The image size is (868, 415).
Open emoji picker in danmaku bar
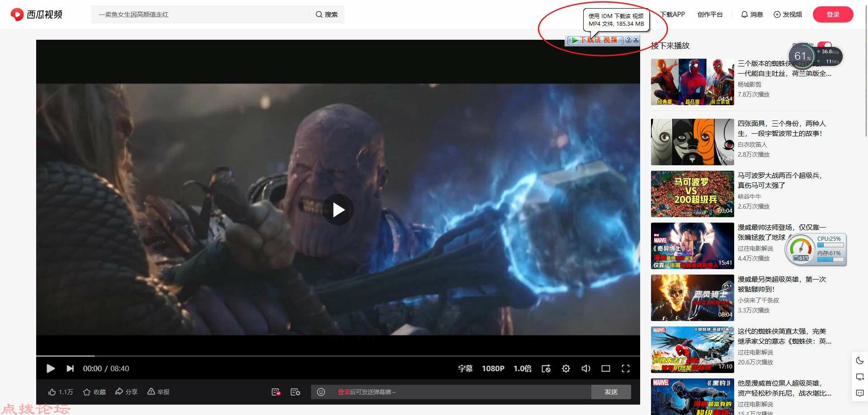coord(321,392)
